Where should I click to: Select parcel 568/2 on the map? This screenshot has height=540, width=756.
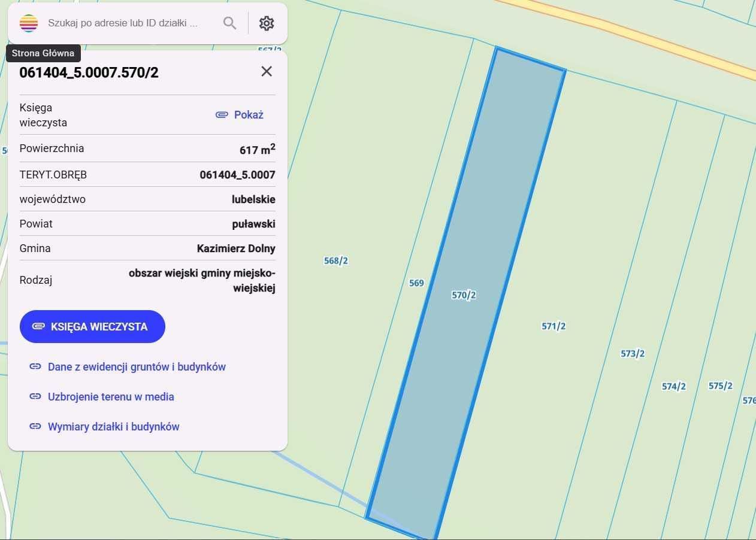335,261
